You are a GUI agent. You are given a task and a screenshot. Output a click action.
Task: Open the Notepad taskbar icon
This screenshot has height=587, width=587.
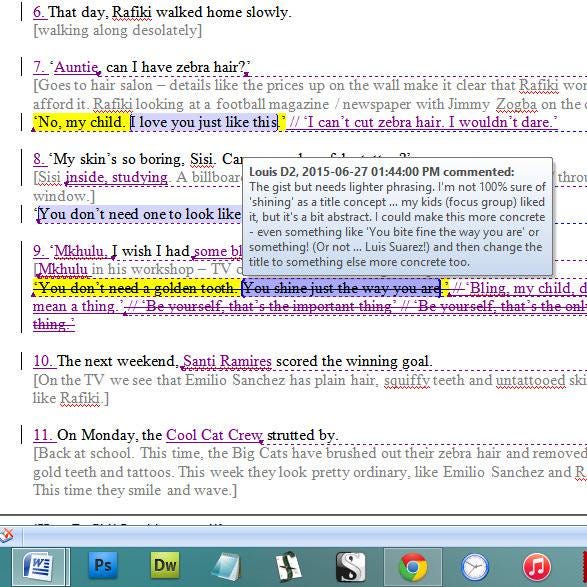(226, 566)
